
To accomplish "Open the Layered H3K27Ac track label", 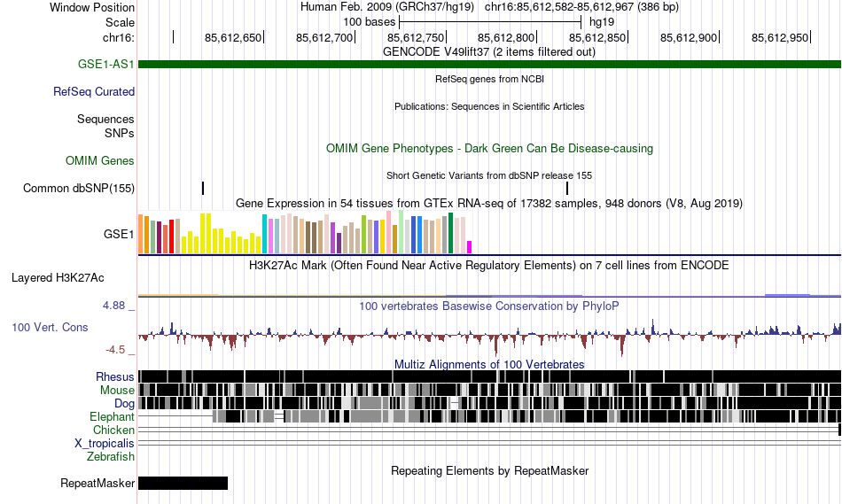I will coord(58,277).
